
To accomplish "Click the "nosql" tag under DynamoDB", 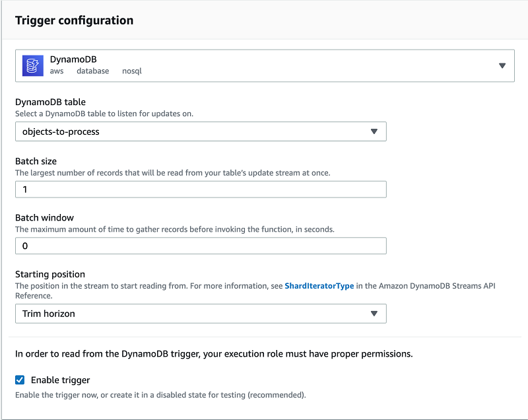I will coord(132,71).
